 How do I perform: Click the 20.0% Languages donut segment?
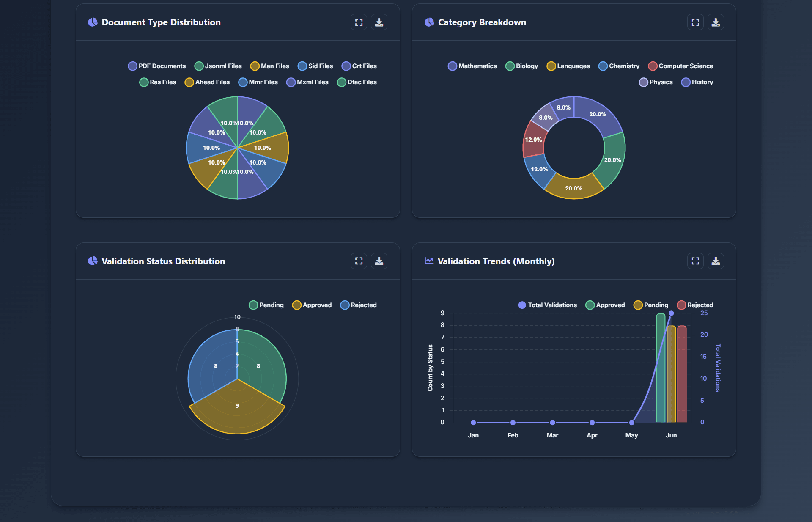tap(574, 188)
